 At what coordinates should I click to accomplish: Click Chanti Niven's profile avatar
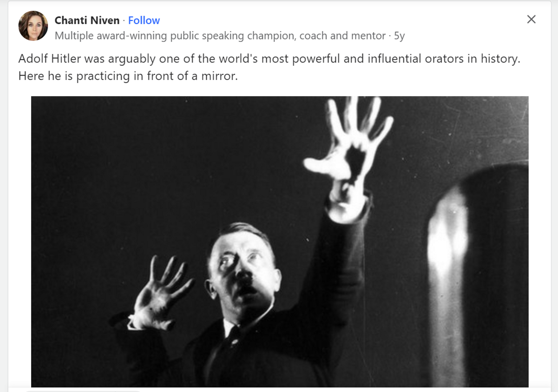[x=33, y=26]
